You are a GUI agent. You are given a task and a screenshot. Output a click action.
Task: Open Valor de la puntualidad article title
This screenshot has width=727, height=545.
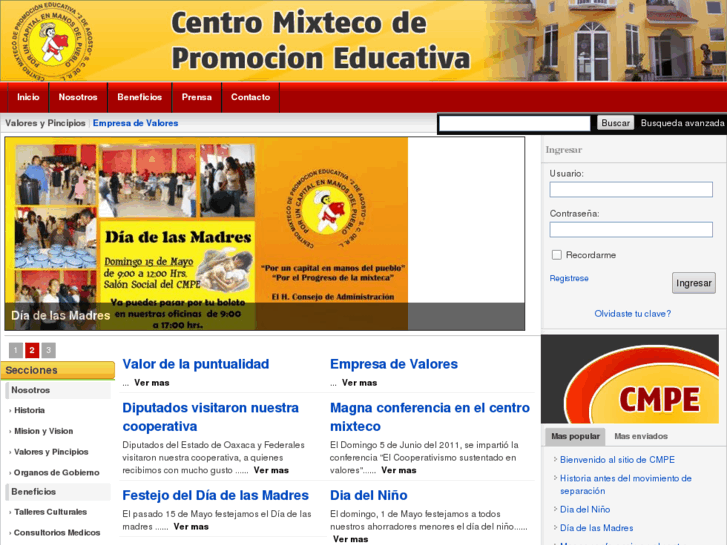196,364
